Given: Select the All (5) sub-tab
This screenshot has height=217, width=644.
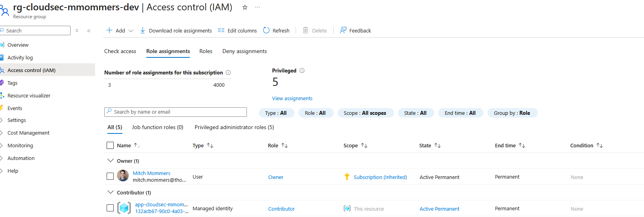Looking at the screenshot, I should [x=115, y=127].
